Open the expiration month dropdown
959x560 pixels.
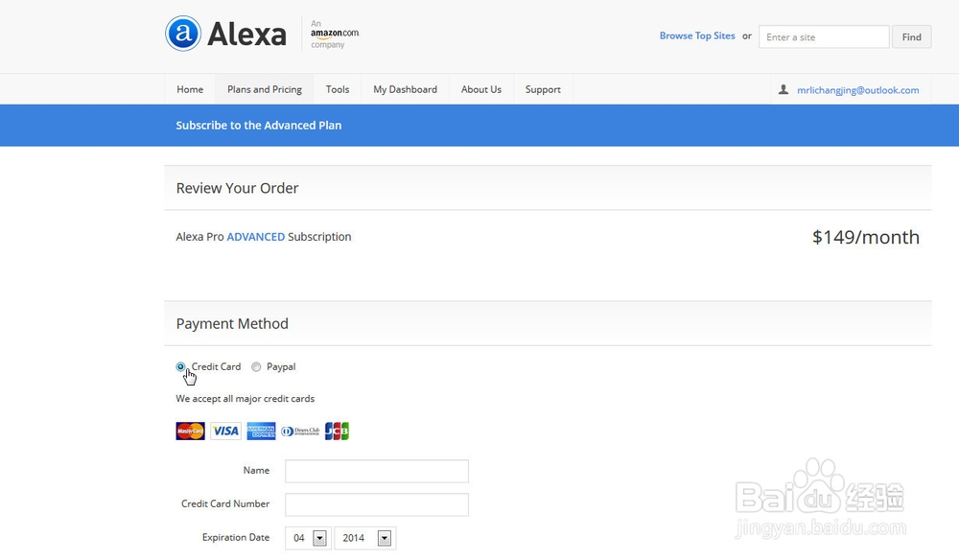click(x=308, y=538)
